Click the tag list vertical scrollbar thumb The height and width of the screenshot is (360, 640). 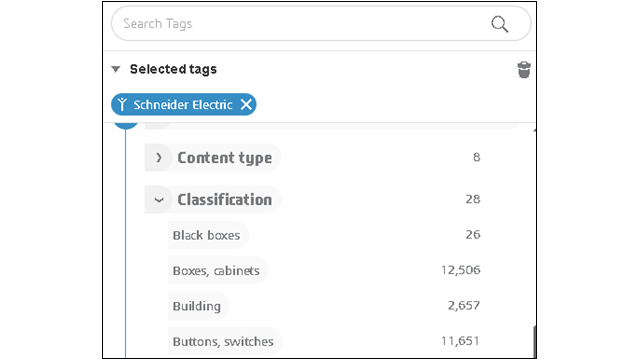point(534,342)
